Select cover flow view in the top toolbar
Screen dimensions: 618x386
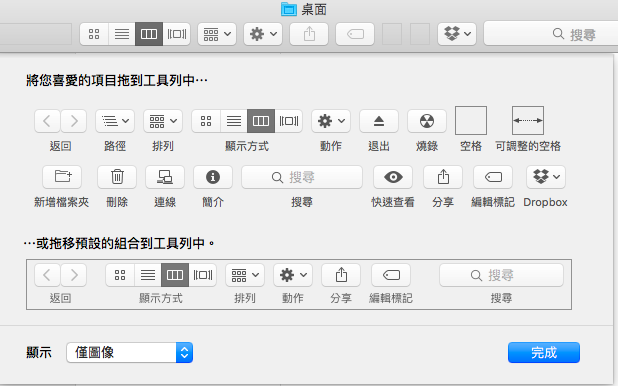click(177, 34)
